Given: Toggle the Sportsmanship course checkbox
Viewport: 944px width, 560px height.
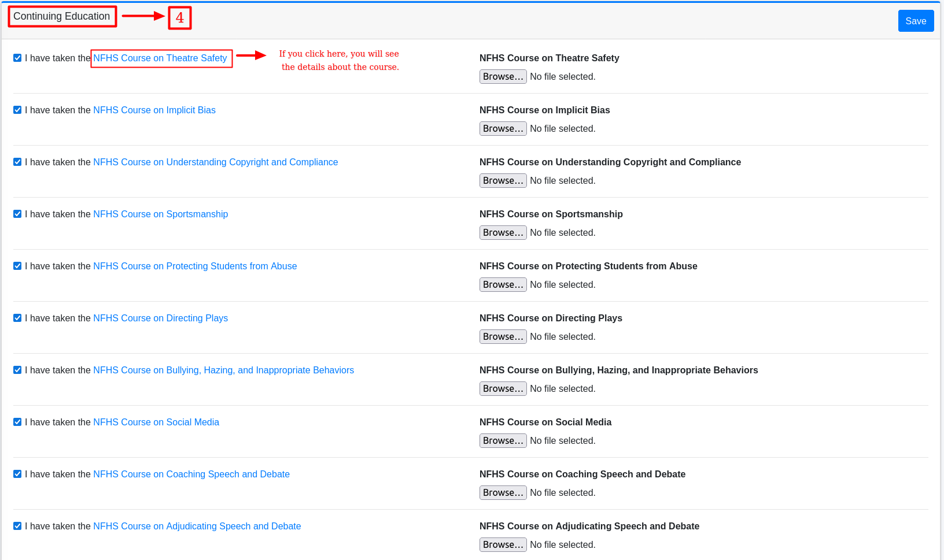Looking at the screenshot, I should coord(17,214).
